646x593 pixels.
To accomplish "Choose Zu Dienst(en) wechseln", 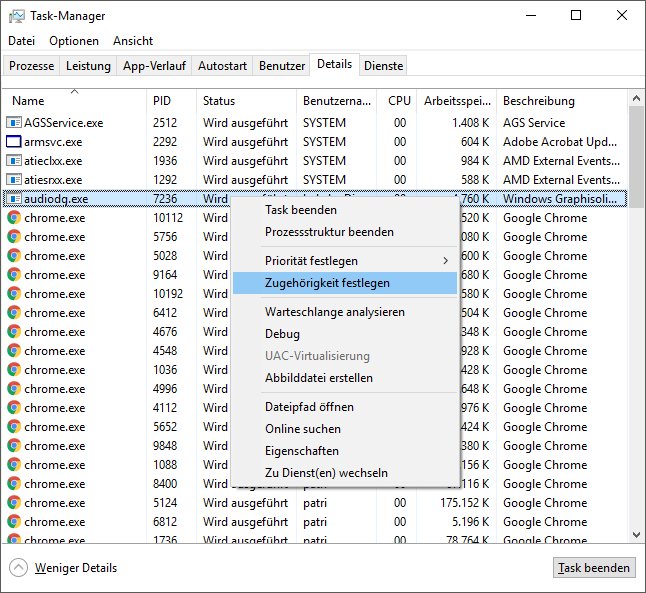I will tap(344, 473).
